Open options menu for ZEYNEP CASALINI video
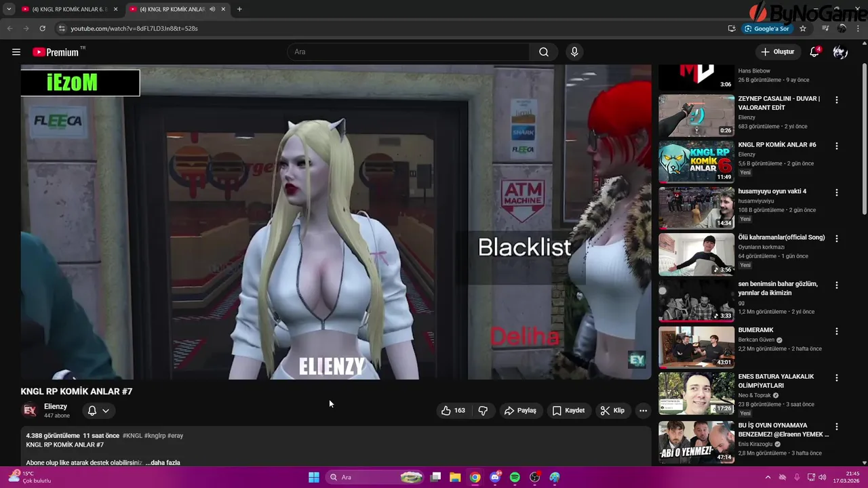The width and height of the screenshot is (868, 488). (x=836, y=100)
